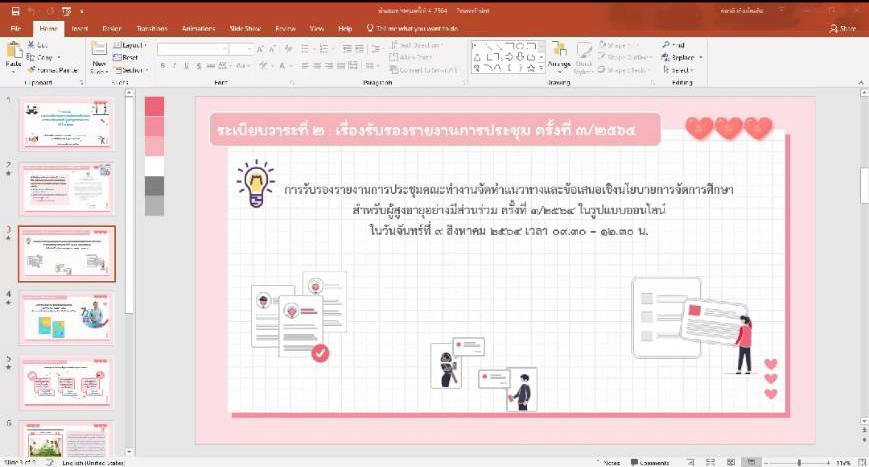The height and width of the screenshot is (467, 869).
Task: Click the Increase Font Size icon
Action: tap(260, 49)
